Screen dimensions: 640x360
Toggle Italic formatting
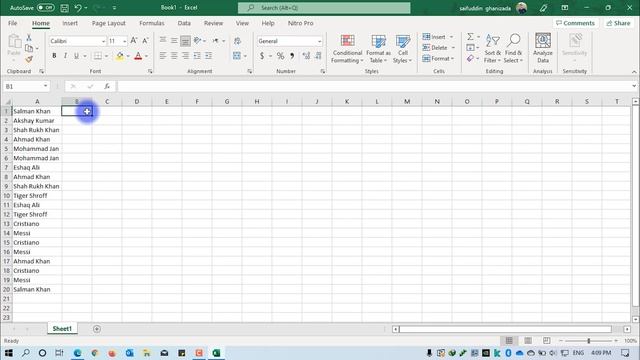pos(65,56)
